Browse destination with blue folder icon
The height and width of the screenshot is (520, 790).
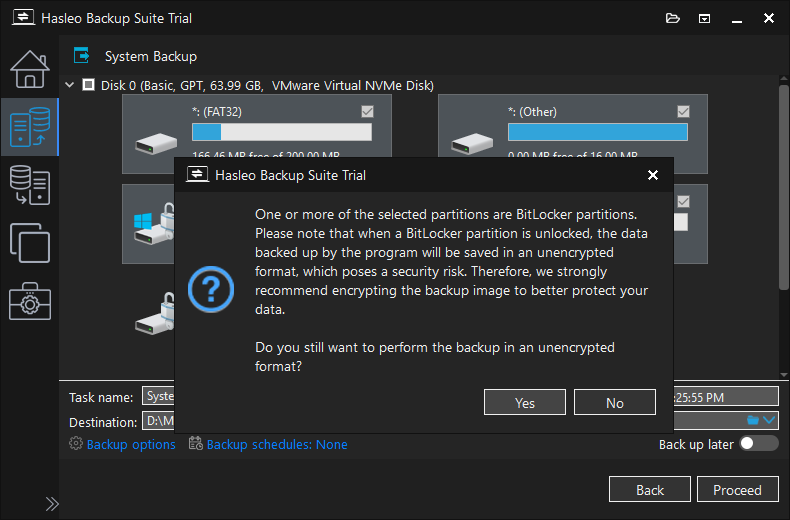point(753,420)
